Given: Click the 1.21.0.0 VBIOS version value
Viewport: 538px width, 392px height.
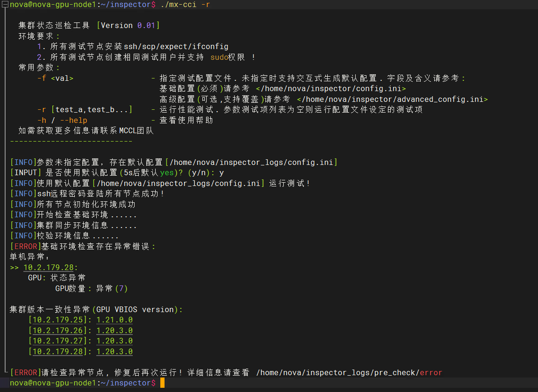Looking at the screenshot, I should pos(115,320).
